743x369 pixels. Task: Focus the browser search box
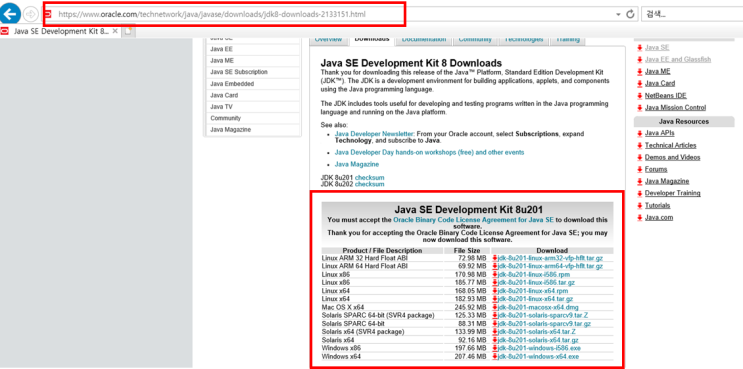pos(691,14)
